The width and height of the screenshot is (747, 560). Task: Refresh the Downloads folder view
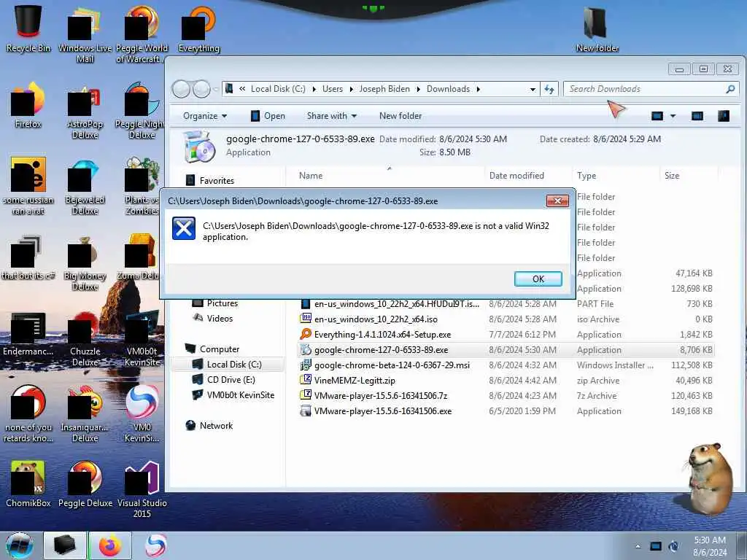pos(549,89)
